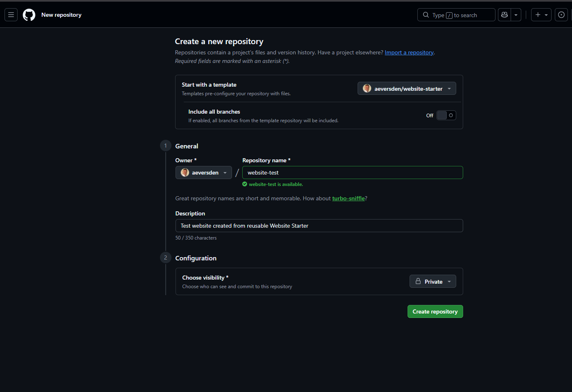
Task: Toggle Include all branches switch
Action: (x=446, y=115)
